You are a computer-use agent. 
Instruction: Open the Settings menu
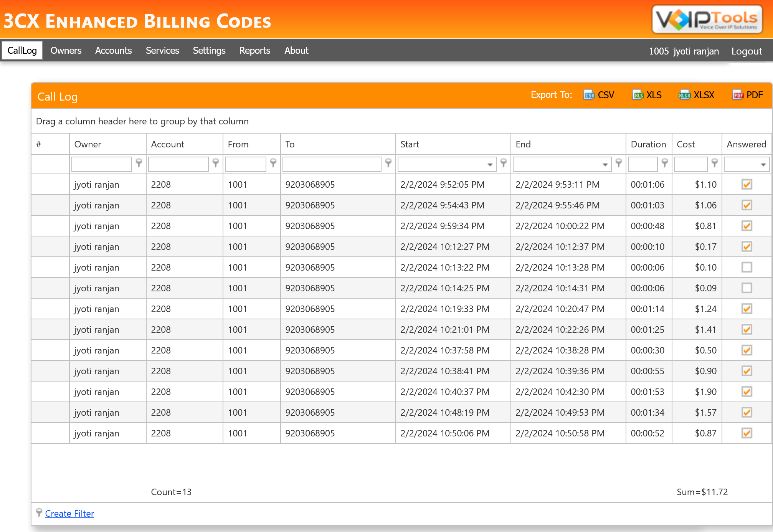click(209, 50)
